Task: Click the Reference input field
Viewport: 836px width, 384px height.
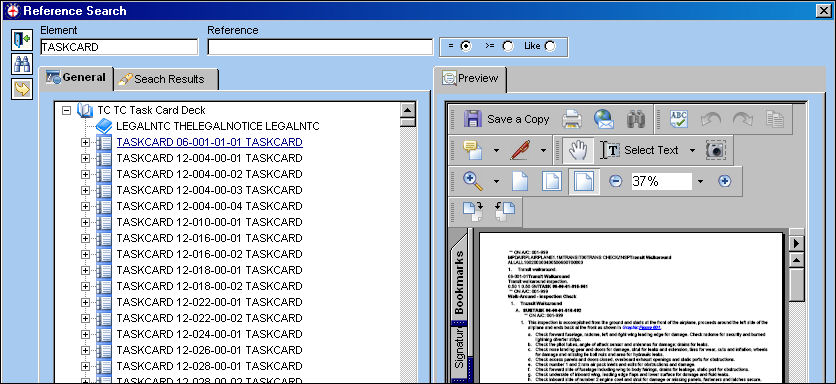Action: tap(320, 47)
